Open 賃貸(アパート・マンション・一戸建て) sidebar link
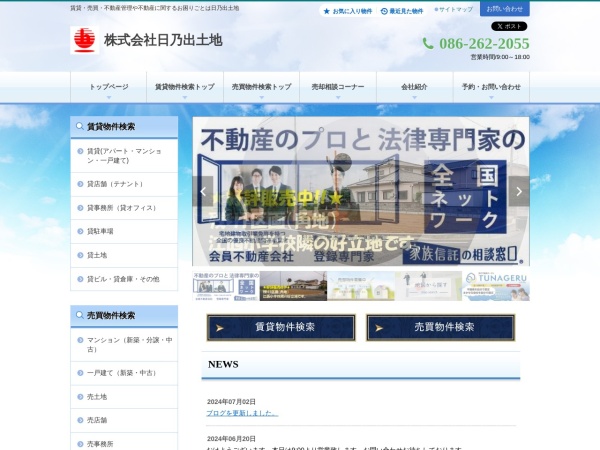Image resolution: width=600 pixels, height=450 pixels. [124, 156]
